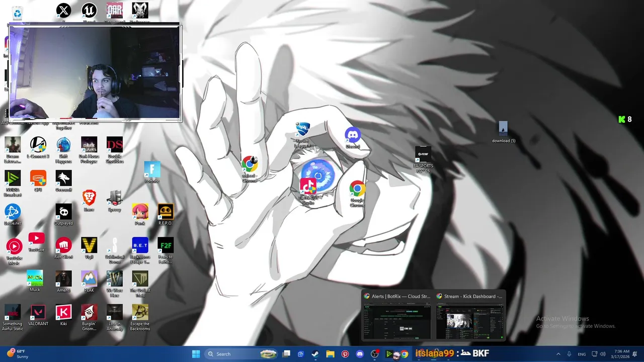Open the Riot Client desktop icon
The image size is (644, 362).
coord(63,248)
